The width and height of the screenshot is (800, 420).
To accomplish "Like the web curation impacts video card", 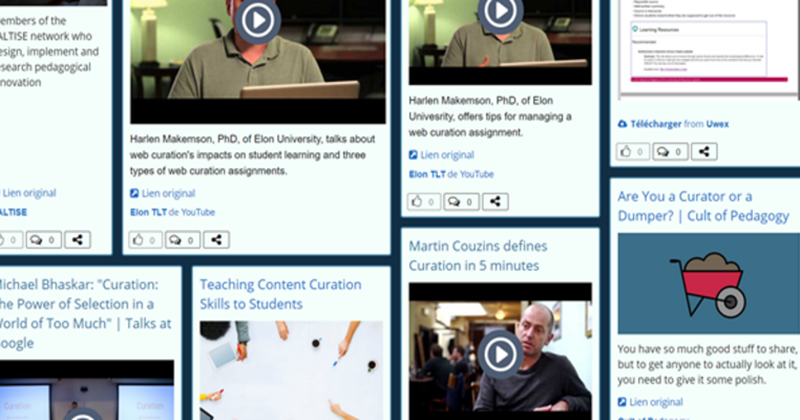I will pos(145,240).
